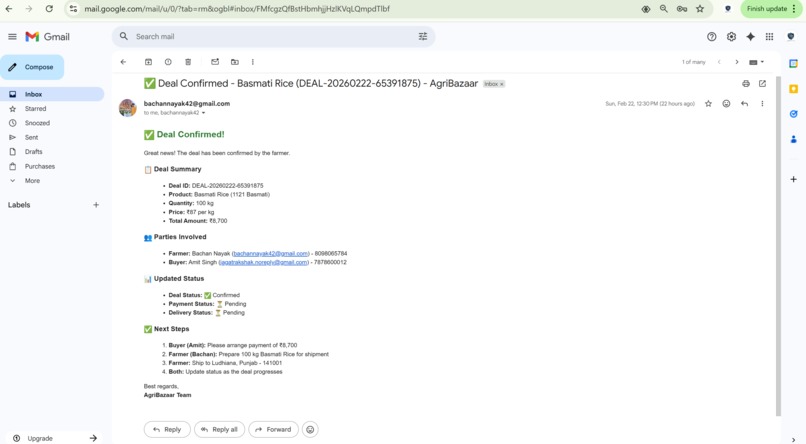The image size is (806, 444).
Task: Open message more options menu
Action: 762,103
